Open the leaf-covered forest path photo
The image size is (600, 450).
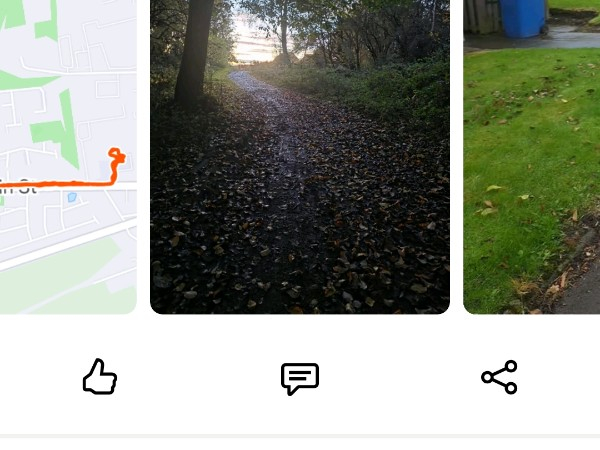(300, 157)
